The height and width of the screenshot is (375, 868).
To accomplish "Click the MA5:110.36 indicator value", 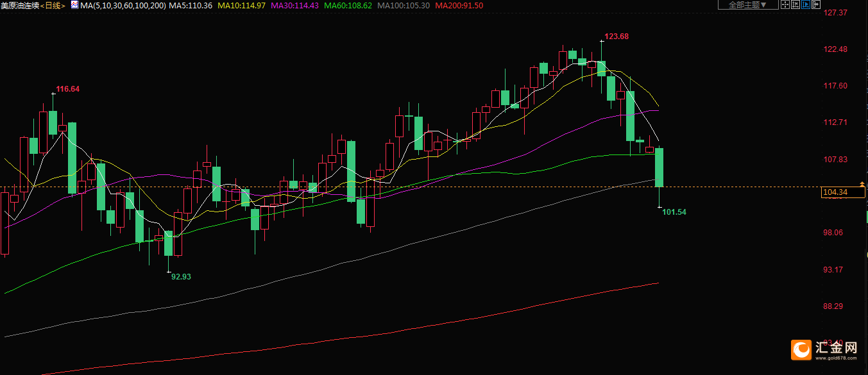I will coord(191,5).
